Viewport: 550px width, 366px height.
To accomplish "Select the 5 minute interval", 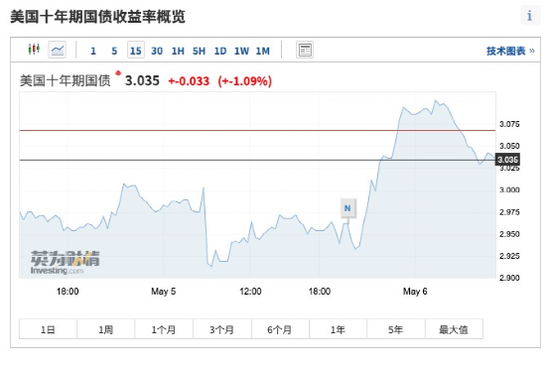I will 114,51.
